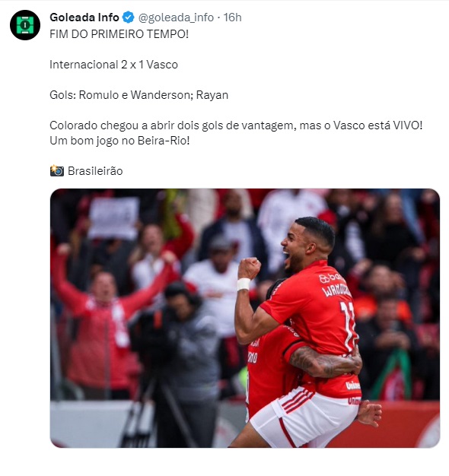Click the Wanderson name on the jersey back
449x476 pixels.
point(336,290)
